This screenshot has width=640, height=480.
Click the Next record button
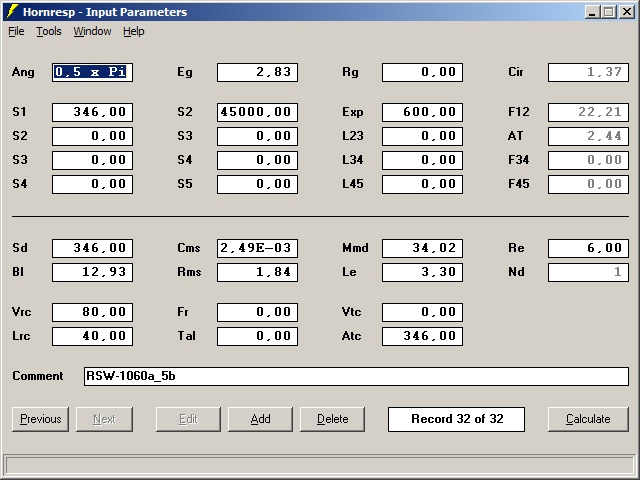[x=104, y=419]
